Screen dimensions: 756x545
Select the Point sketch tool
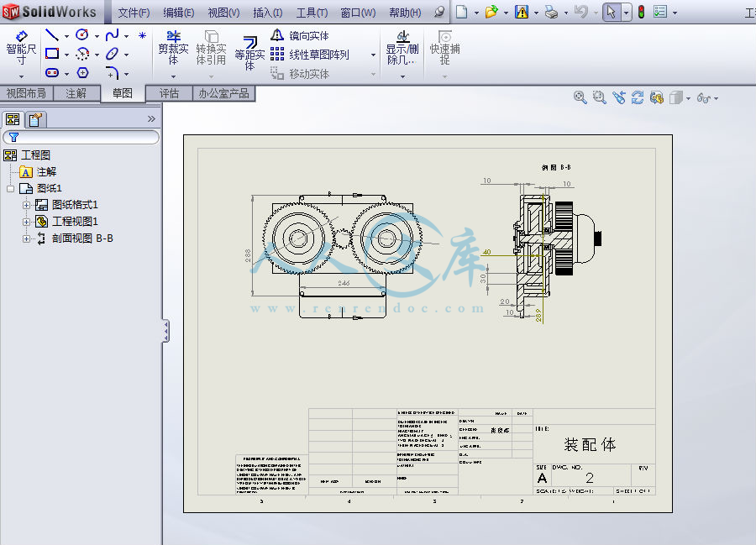click(142, 35)
